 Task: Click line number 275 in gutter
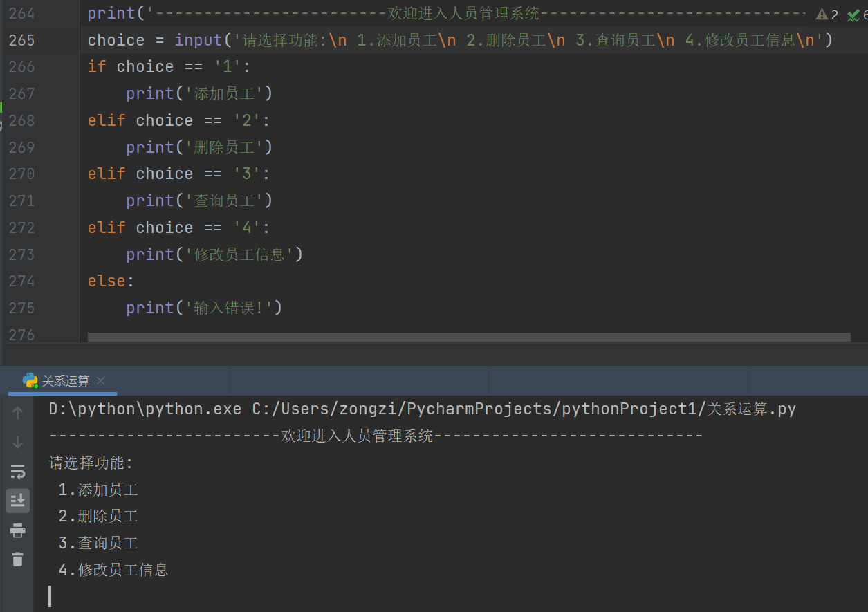[21, 308]
